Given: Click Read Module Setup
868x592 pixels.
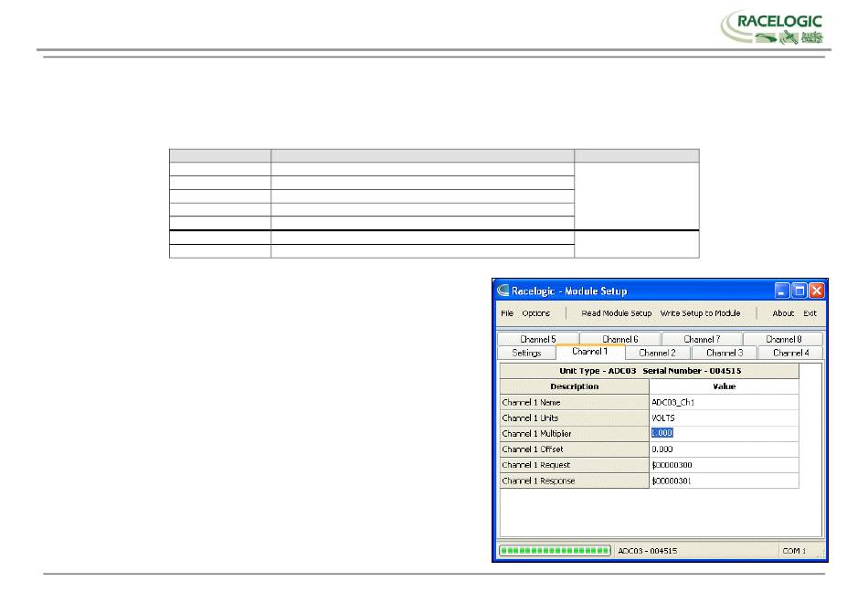Looking at the screenshot, I should click(x=616, y=313).
